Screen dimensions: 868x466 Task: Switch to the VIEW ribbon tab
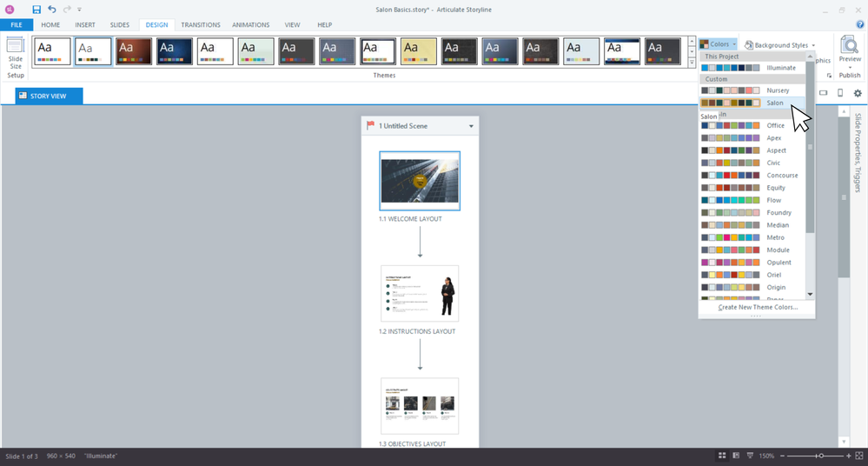pos(292,25)
